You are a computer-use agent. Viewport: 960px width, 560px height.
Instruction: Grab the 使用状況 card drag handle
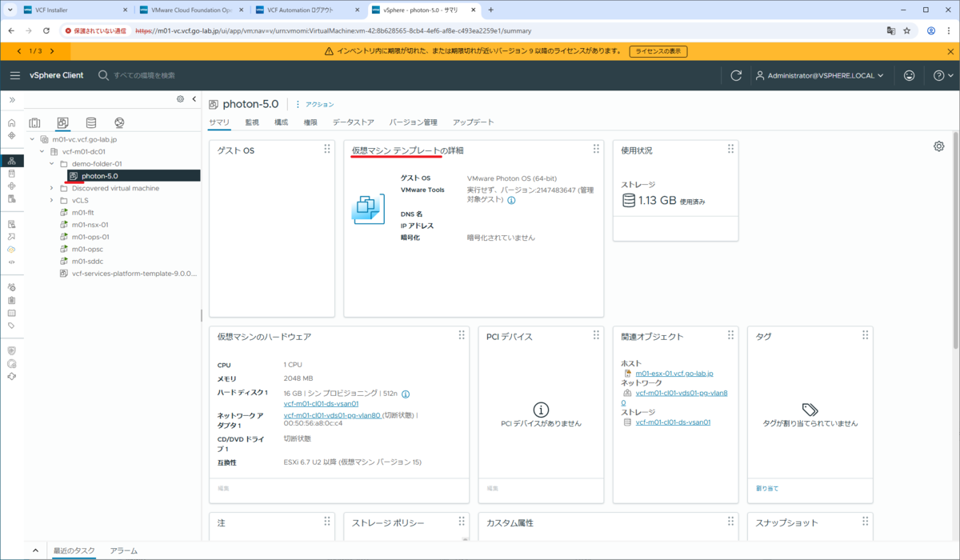point(730,149)
